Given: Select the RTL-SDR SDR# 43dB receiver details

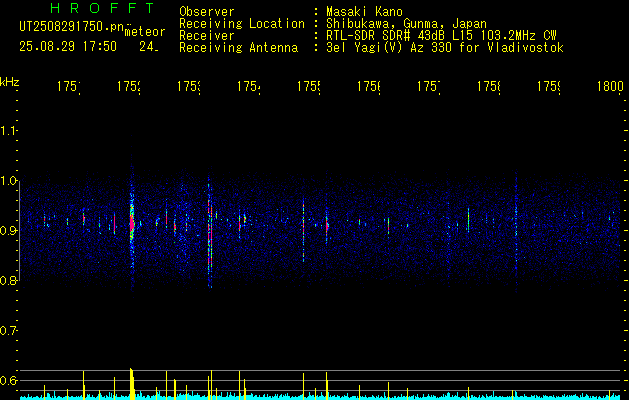Looking at the screenshot, I should 441,36.
